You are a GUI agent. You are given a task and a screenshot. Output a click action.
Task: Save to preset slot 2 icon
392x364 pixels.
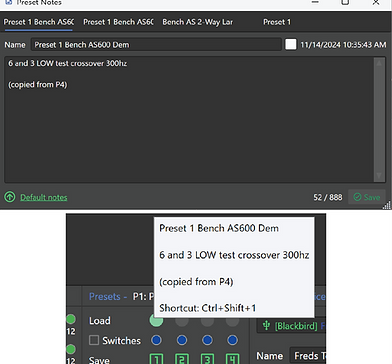click(182, 359)
